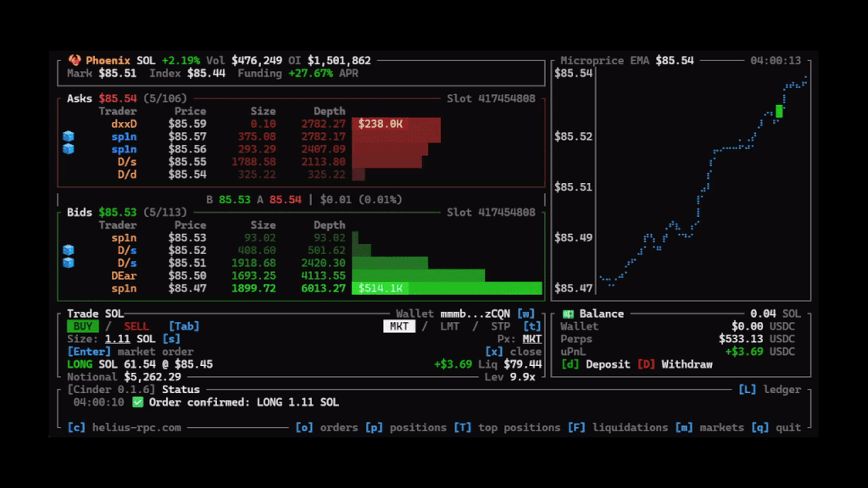Click Perps balance $533.13
This screenshot has height=488, width=868.
tap(741, 339)
